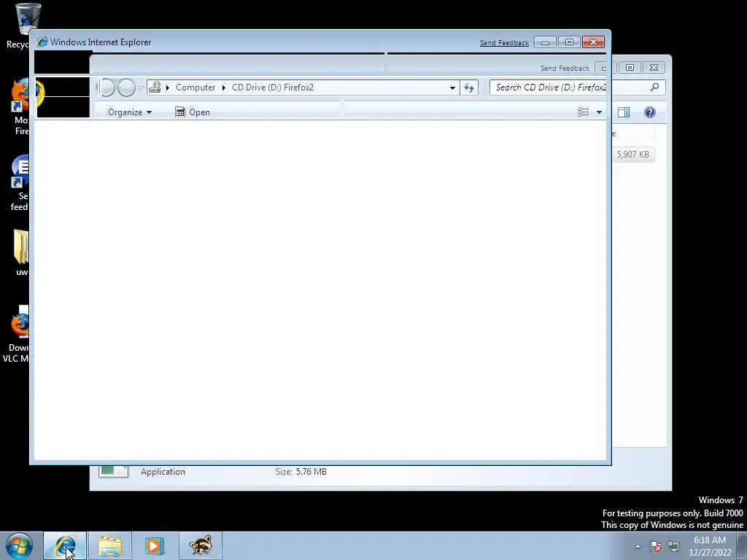Open the recent pages dropdown beside Forward
The width and height of the screenshot is (747, 560).
pyautogui.click(x=141, y=87)
